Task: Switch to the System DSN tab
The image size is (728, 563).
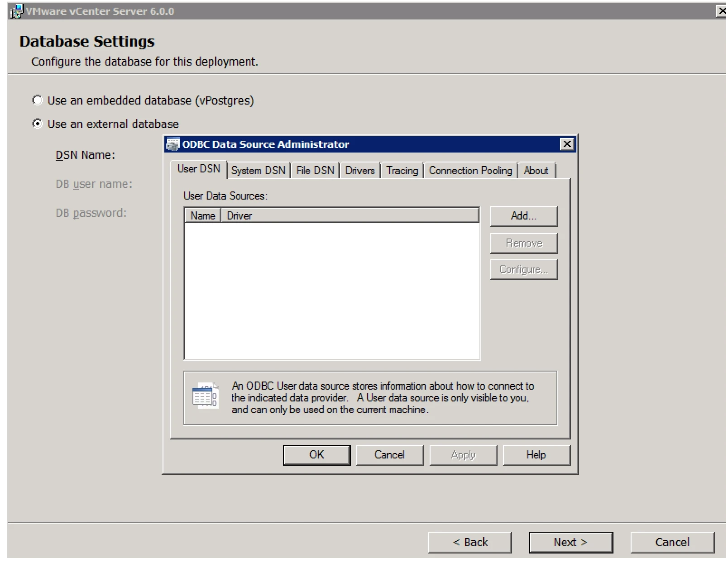Action: click(259, 171)
